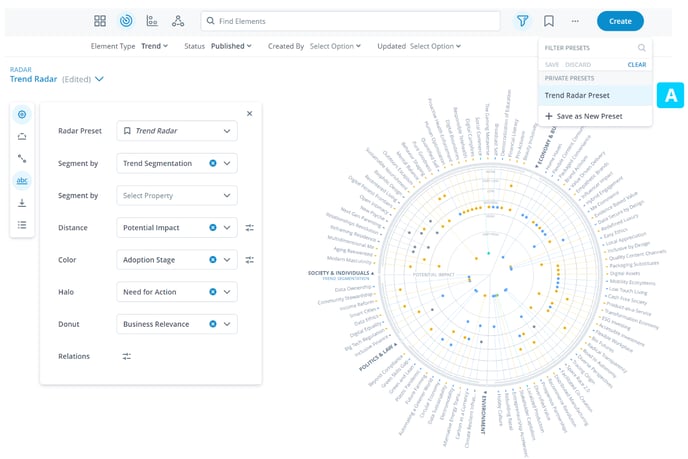The image size is (688, 459).
Task: Click the blue Create button
Action: pyautogui.click(x=620, y=21)
